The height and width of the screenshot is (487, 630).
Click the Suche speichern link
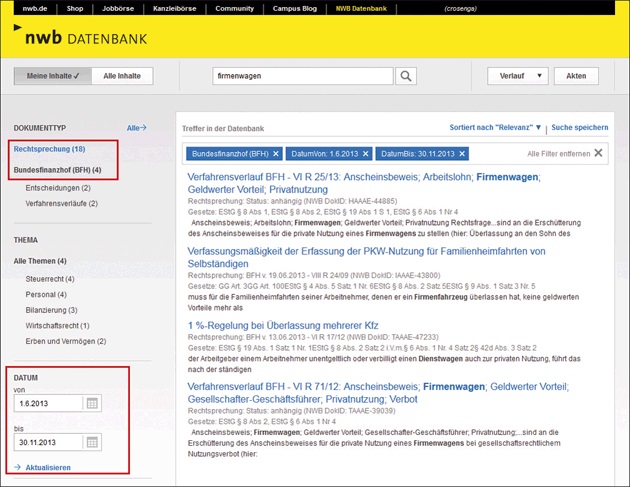click(579, 128)
